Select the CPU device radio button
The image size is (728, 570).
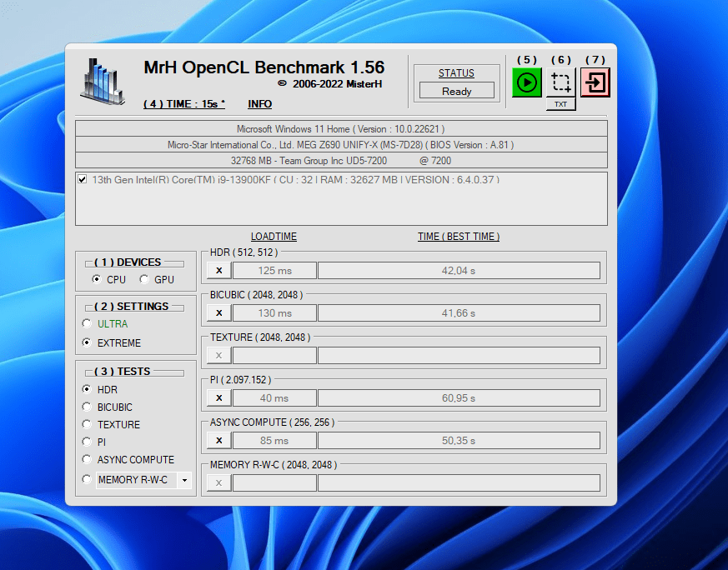pos(96,279)
